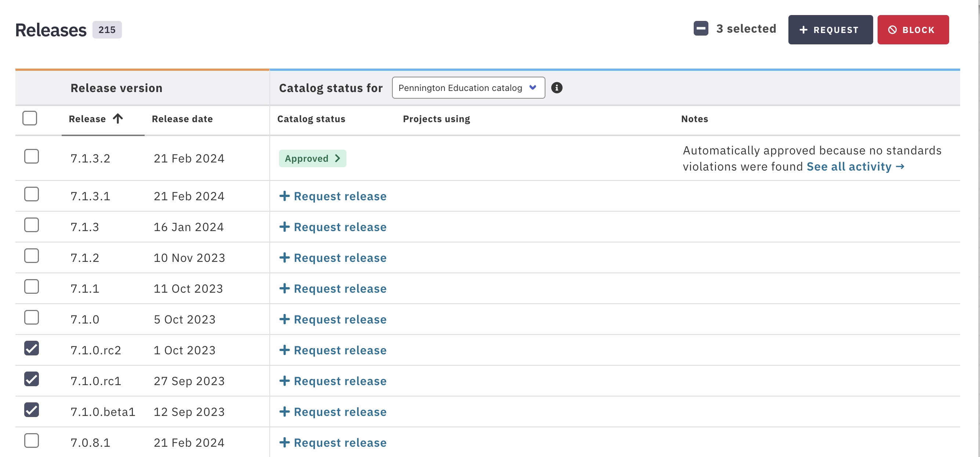This screenshot has height=457, width=980.
Task: Select the checkbox for release 7.0.8.1
Action: 32,440
